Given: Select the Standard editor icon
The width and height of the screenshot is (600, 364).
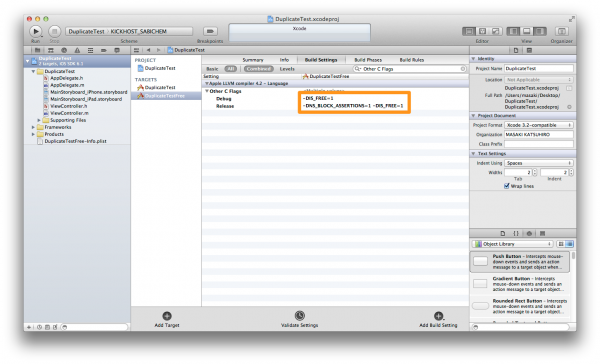Looking at the screenshot, I should point(469,31).
